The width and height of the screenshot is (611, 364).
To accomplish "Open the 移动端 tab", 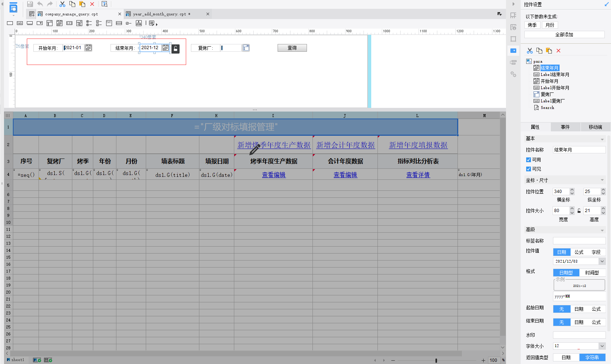I will coord(596,127).
